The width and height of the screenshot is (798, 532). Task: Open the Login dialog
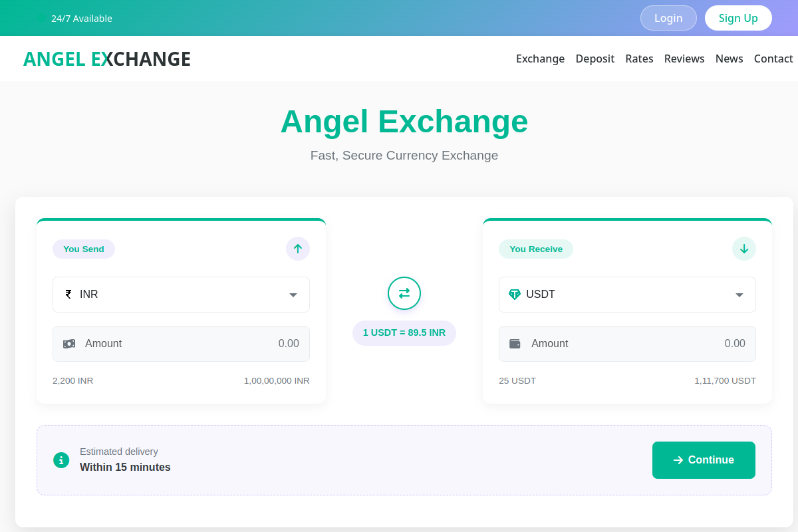[668, 18]
